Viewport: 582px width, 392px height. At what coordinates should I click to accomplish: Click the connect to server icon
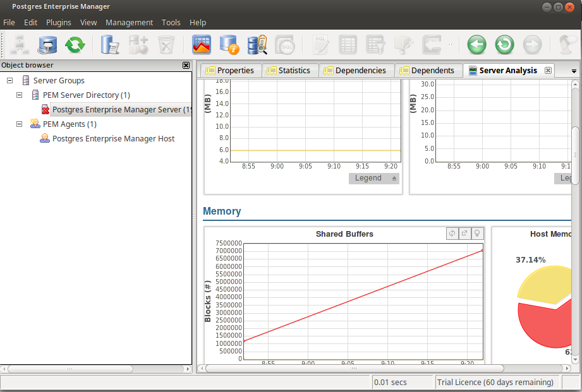tap(47, 45)
